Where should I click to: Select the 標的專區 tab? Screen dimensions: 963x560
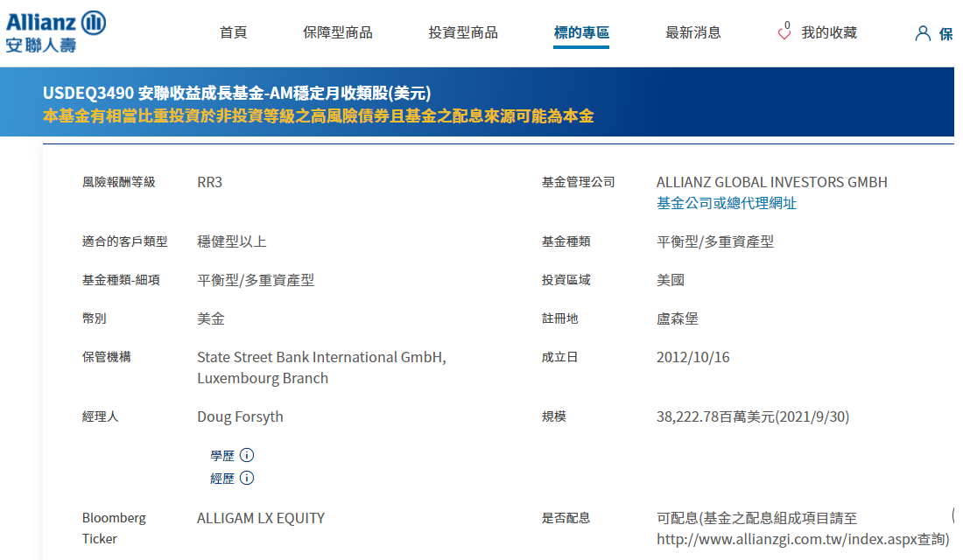point(581,32)
